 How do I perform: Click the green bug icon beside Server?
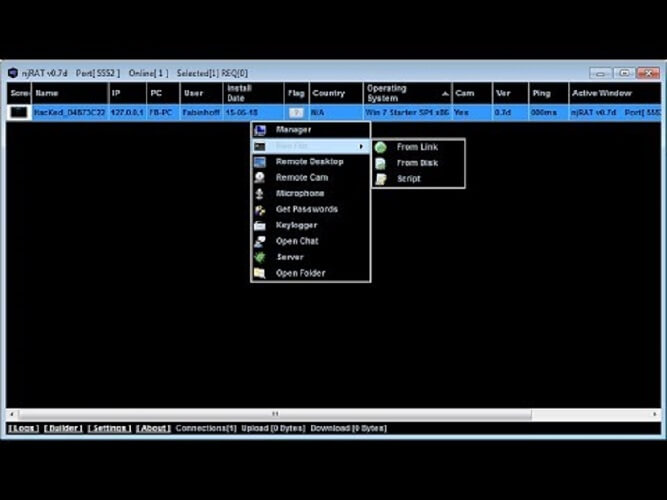(259, 257)
